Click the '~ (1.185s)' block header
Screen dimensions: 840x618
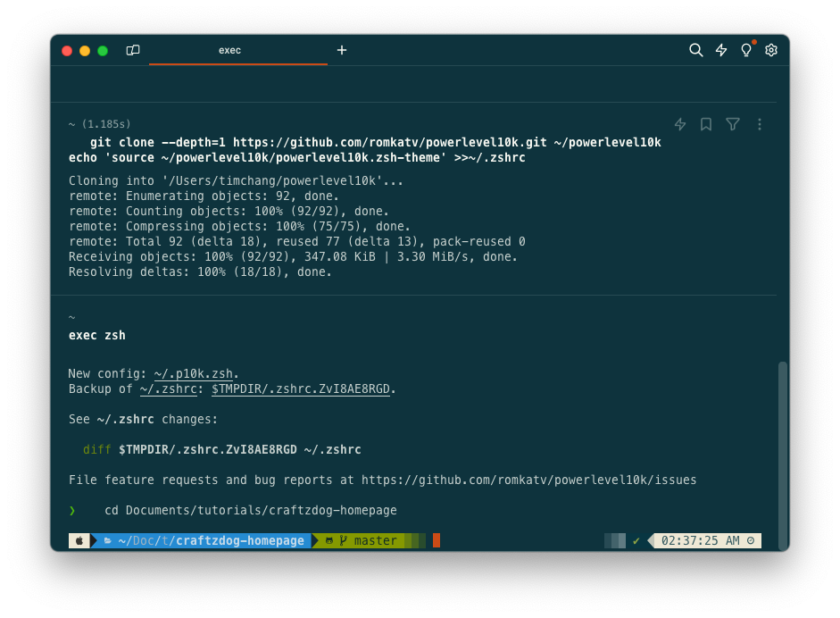pos(100,124)
